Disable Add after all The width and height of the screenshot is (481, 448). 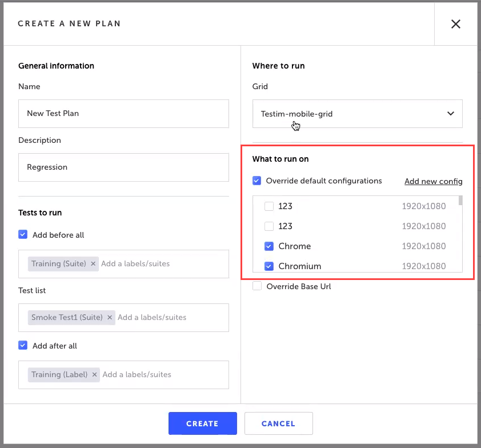(22, 346)
